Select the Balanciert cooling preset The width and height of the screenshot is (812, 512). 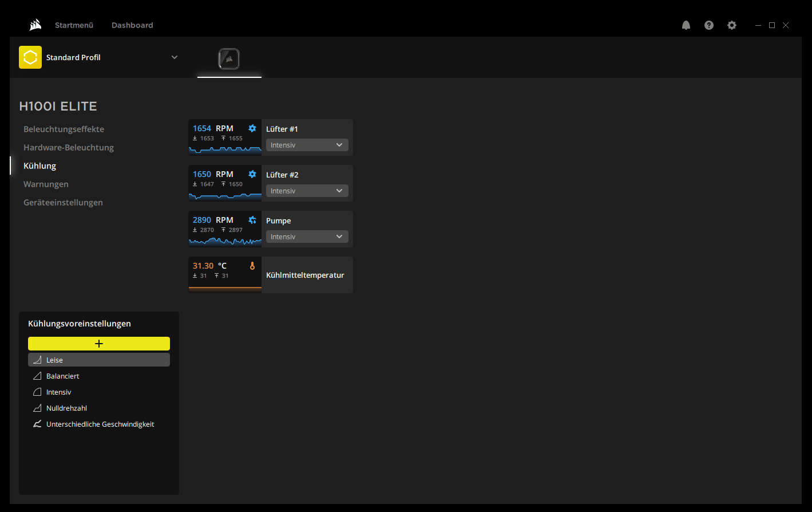[x=62, y=376]
